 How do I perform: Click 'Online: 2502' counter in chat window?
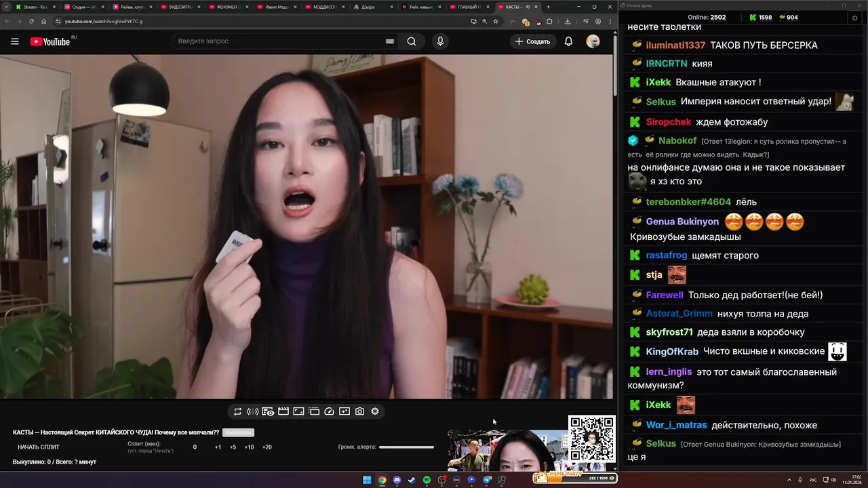[x=707, y=18]
